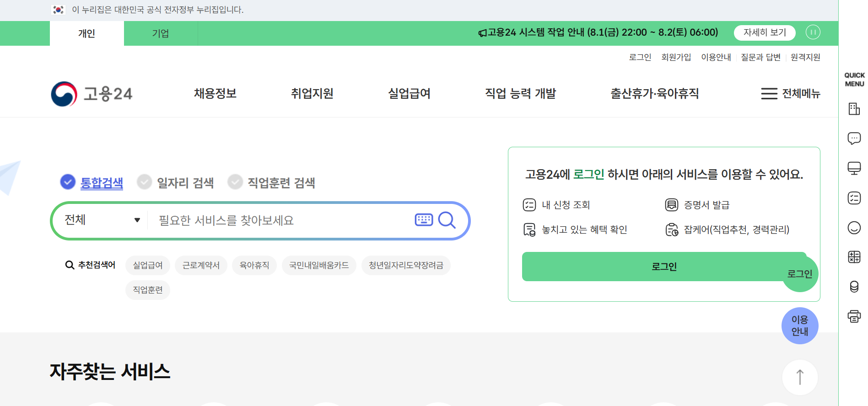Click the 원격지원 link
The width and height of the screenshot is (868, 406).
pos(805,57)
